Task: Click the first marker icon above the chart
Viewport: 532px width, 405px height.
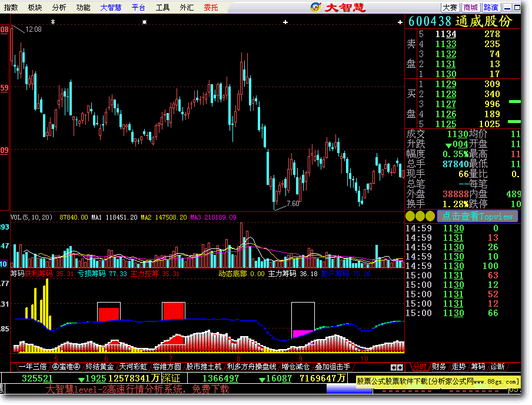Action: 53,22
